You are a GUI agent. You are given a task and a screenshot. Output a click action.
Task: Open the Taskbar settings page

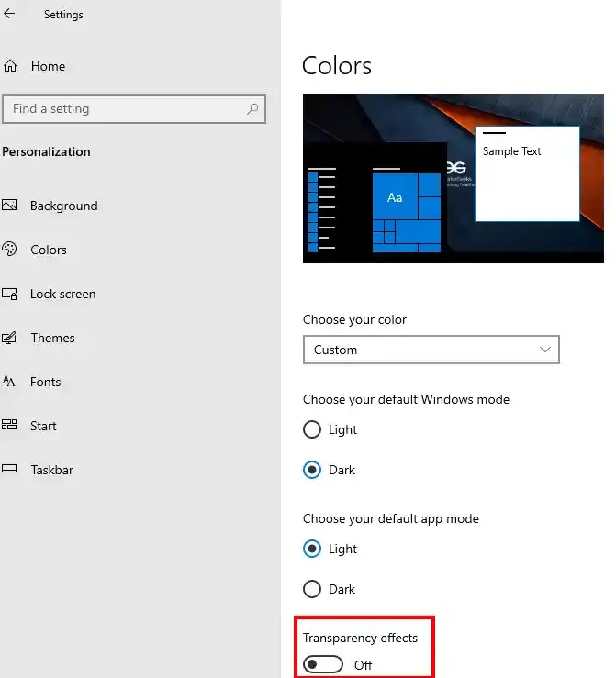[x=50, y=470]
